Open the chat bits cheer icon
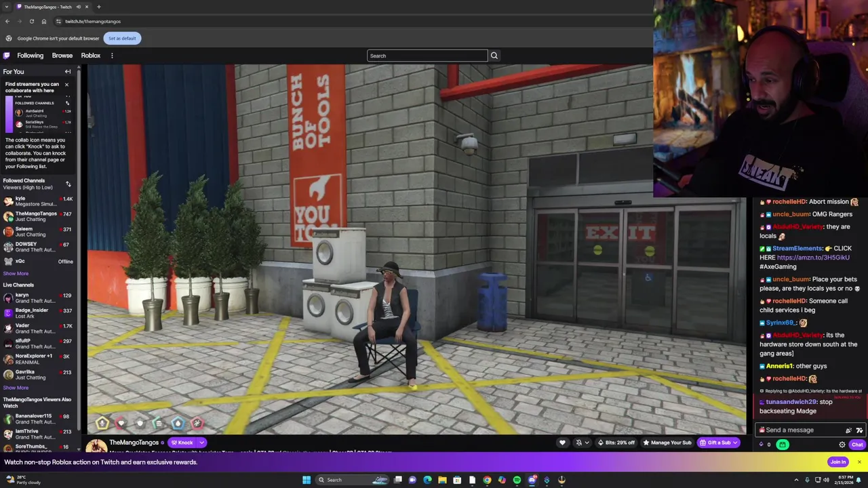The width and height of the screenshot is (868, 488). [848, 430]
